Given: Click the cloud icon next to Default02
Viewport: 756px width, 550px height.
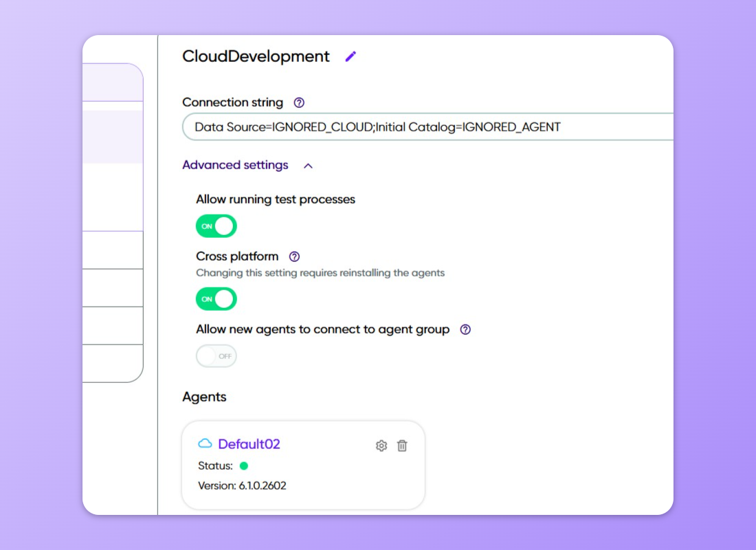Looking at the screenshot, I should [205, 443].
